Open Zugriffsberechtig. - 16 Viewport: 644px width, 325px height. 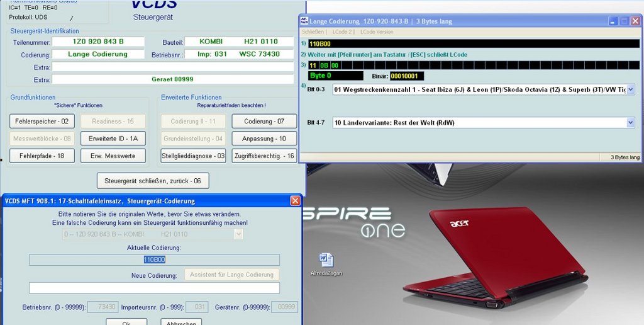(264, 156)
